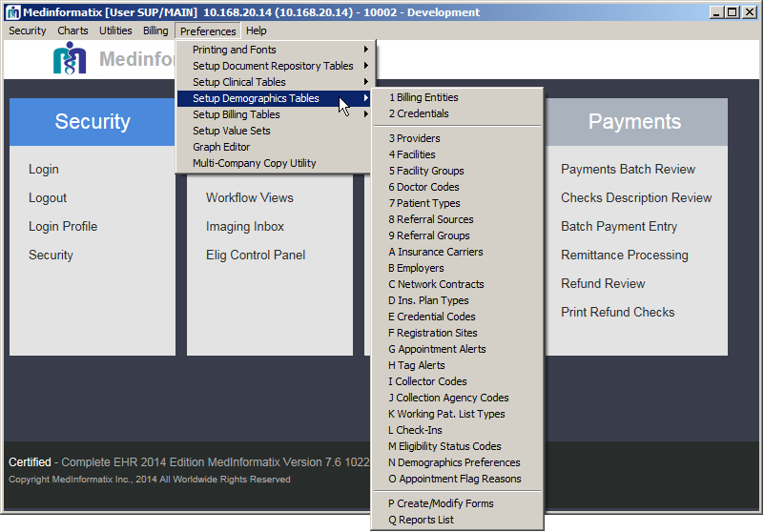Open the Security menu in the menu bar
Screen dimensions: 764x532
(x=28, y=31)
